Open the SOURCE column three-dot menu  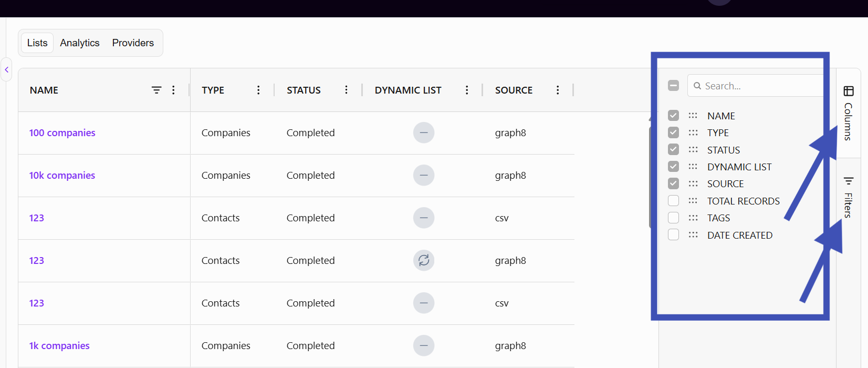pyautogui.click(x=558, y=90)
